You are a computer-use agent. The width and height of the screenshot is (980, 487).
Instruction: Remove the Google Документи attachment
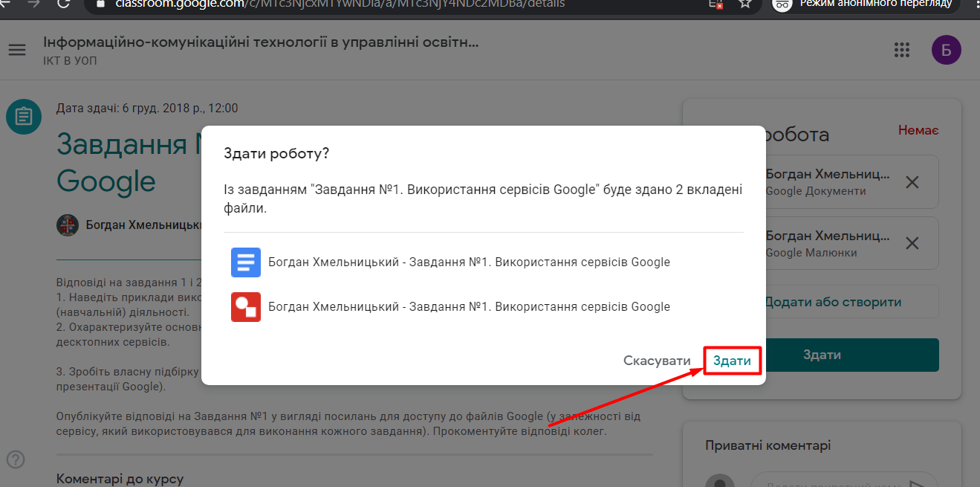pos(912,181)
